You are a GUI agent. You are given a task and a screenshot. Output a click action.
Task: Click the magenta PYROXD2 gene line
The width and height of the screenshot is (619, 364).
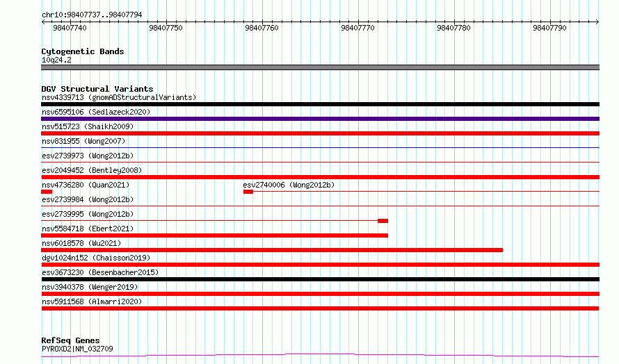click(x=320, y=356)
